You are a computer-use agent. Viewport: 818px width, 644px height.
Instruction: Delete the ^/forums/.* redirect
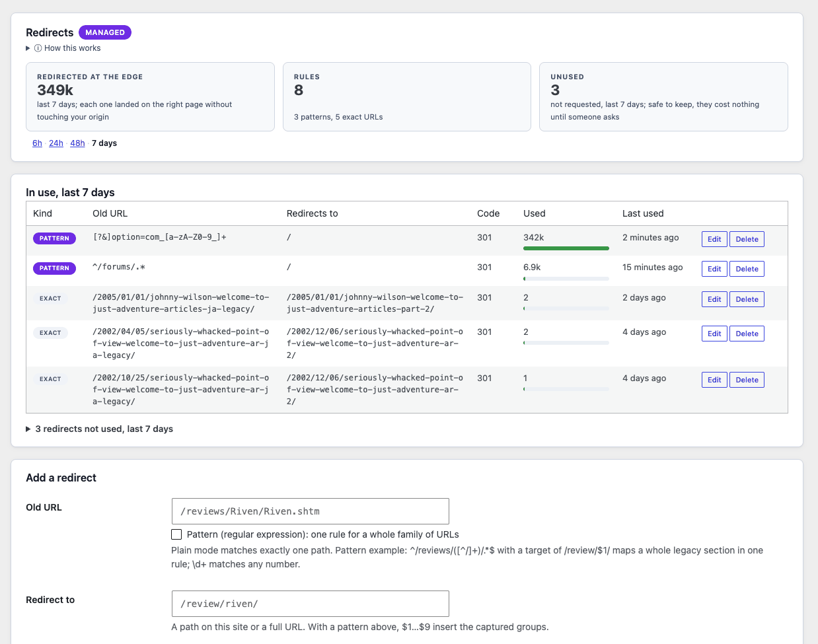click(x=747, y=269)
